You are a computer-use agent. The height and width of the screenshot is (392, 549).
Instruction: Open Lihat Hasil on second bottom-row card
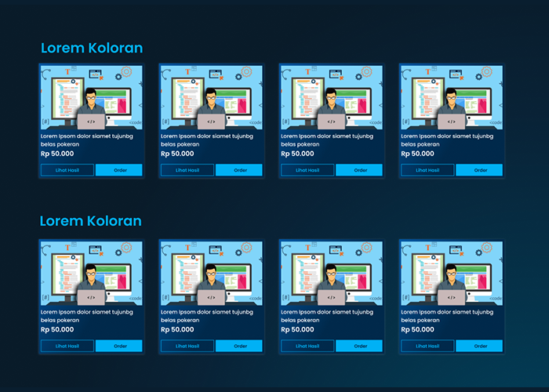click(x=187, y=346)
